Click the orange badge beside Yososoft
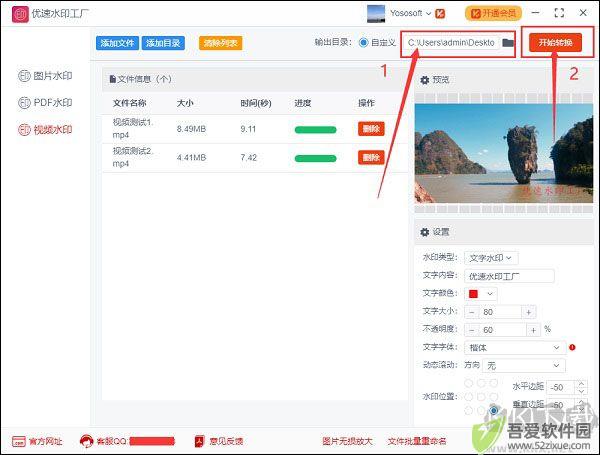Image resolution: width=600 pixels, height=455 pixels. click(440, 13)
